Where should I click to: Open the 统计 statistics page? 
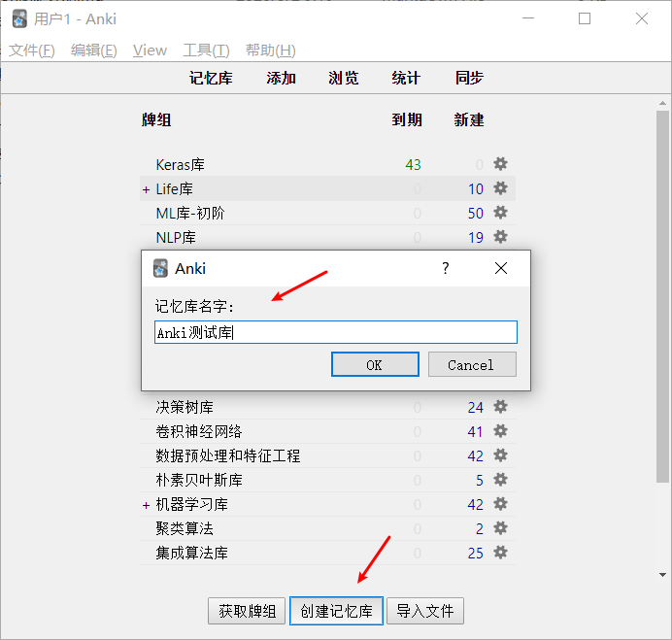pos(405,78)
